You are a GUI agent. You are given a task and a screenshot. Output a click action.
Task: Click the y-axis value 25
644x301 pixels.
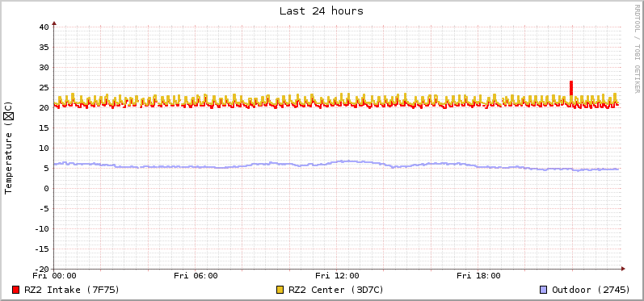click(x=44, y=87)
